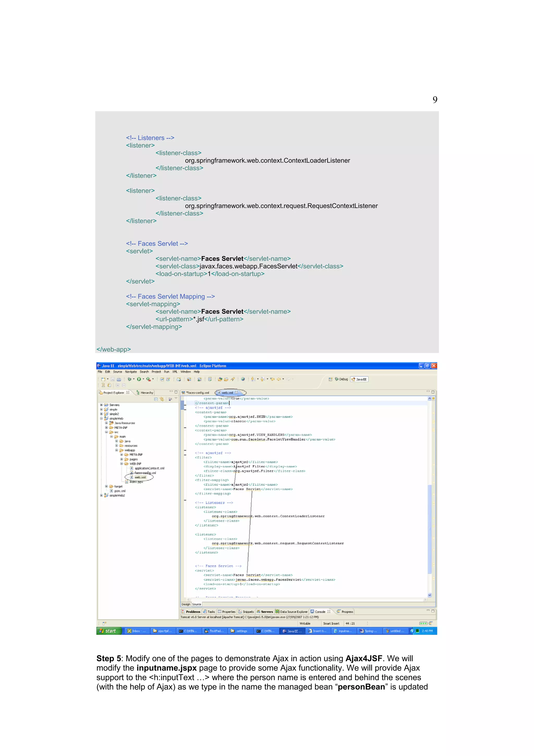Open the File menu
Viewport: 534px width, 756px height.
pyautogui.click(x=100, y=372)
